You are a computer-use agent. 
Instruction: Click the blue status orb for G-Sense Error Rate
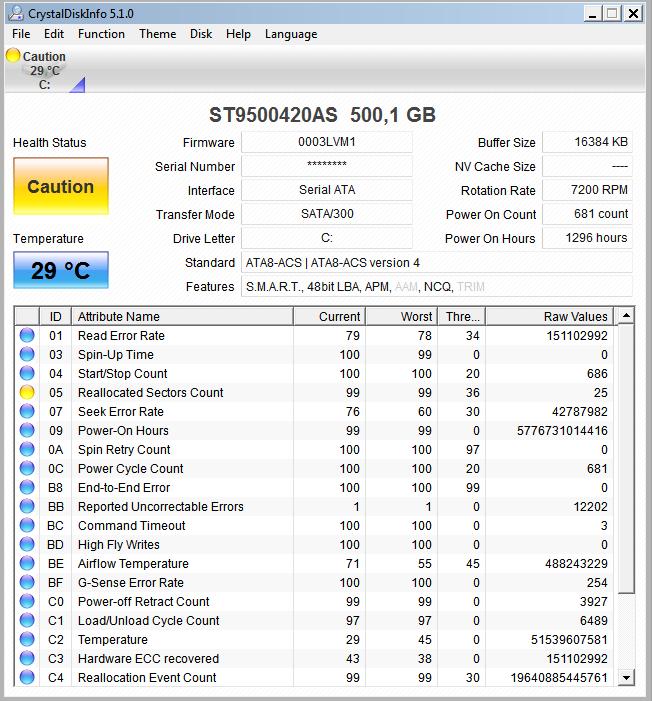(x=27, y=583)
